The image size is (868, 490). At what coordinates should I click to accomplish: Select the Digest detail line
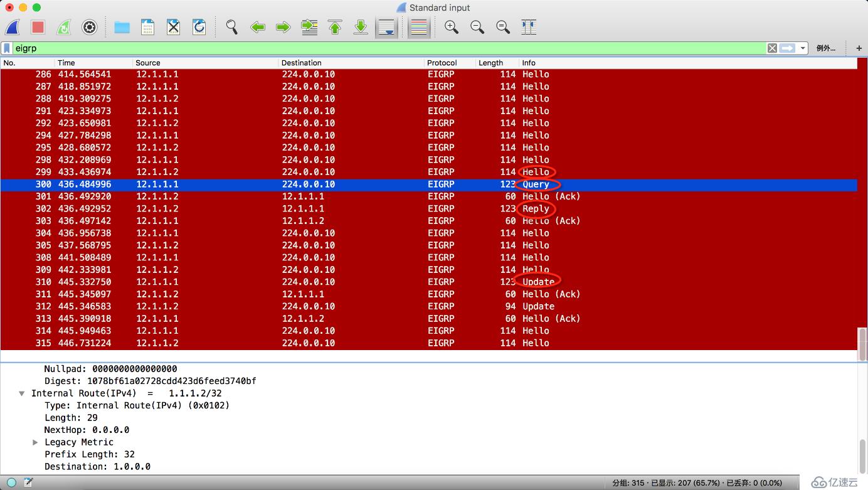coord(151,381)
